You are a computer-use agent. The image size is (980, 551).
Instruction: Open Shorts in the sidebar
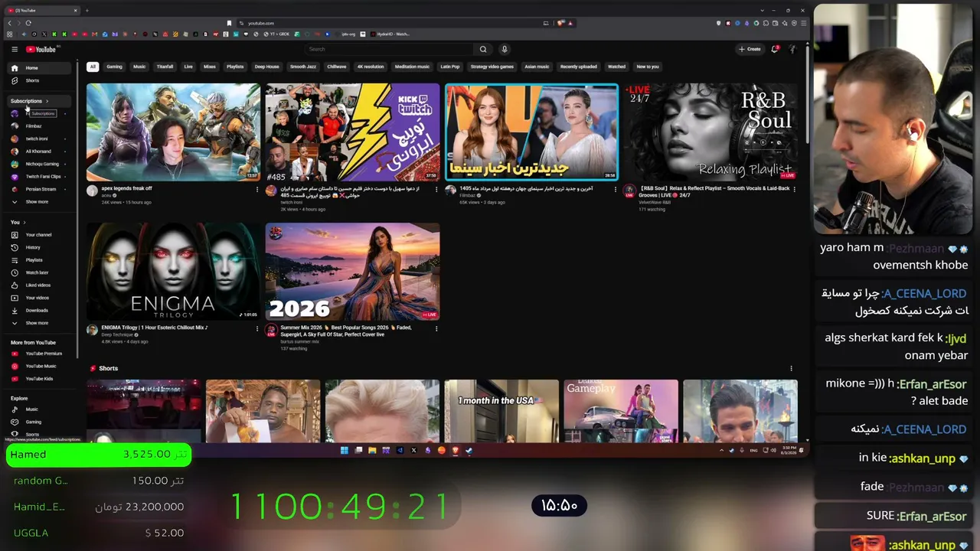click(x=38, y=80)
